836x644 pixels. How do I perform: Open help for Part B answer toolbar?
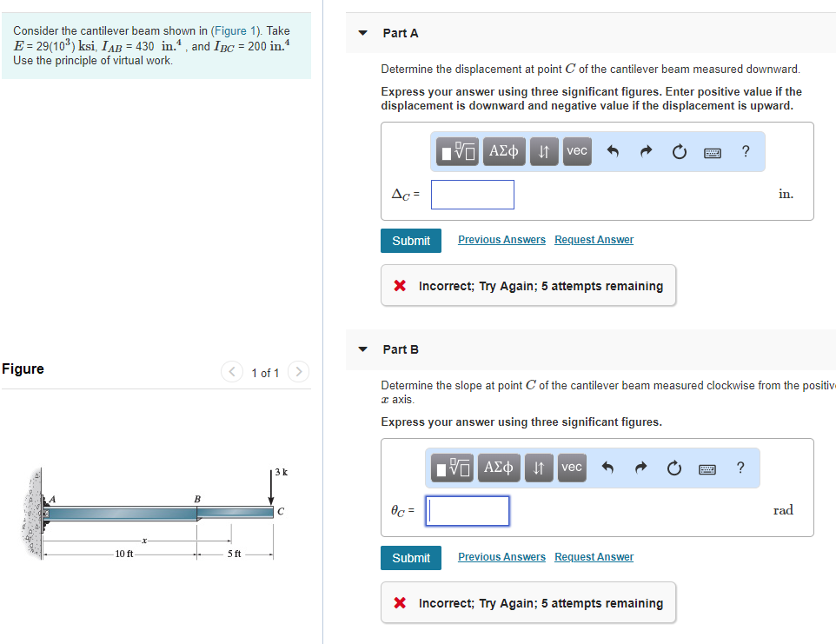point(740,468)
